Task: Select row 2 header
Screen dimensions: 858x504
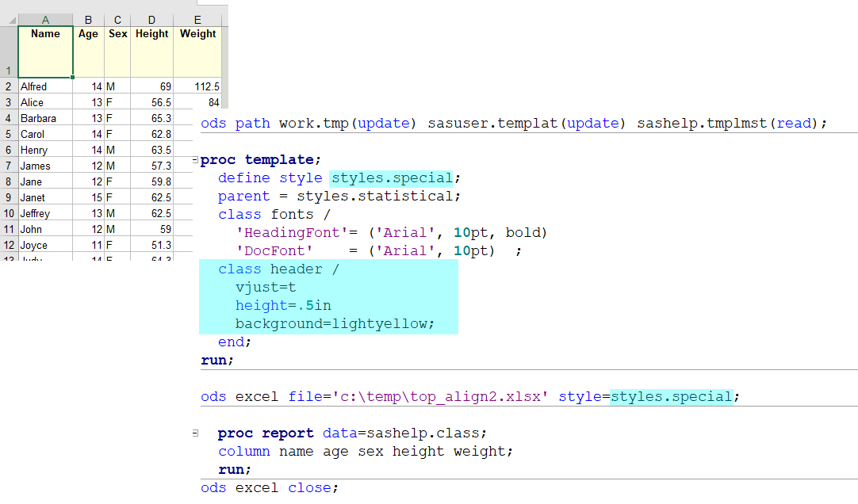Action: pos(9,86)
